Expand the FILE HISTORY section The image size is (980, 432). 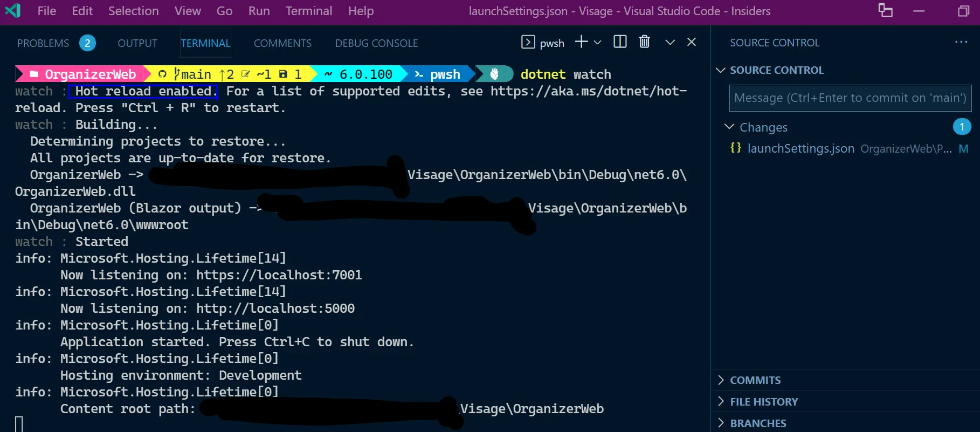(x=721, y=402)
